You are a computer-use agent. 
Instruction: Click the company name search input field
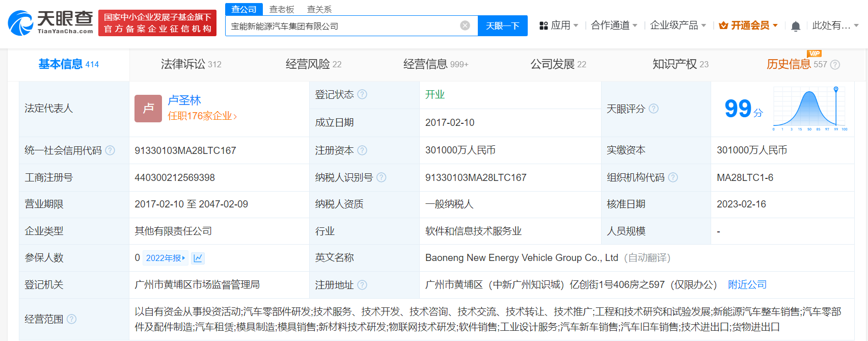341,26
